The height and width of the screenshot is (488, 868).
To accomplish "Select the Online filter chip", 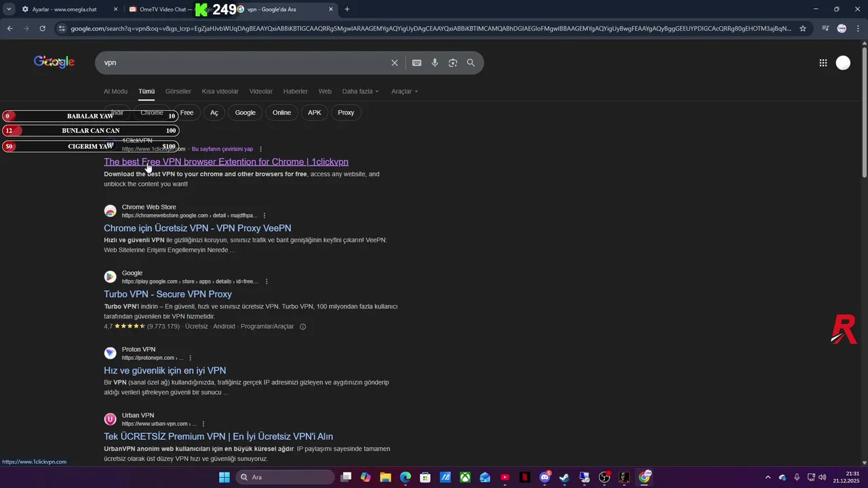I will (x=281, y=113).
